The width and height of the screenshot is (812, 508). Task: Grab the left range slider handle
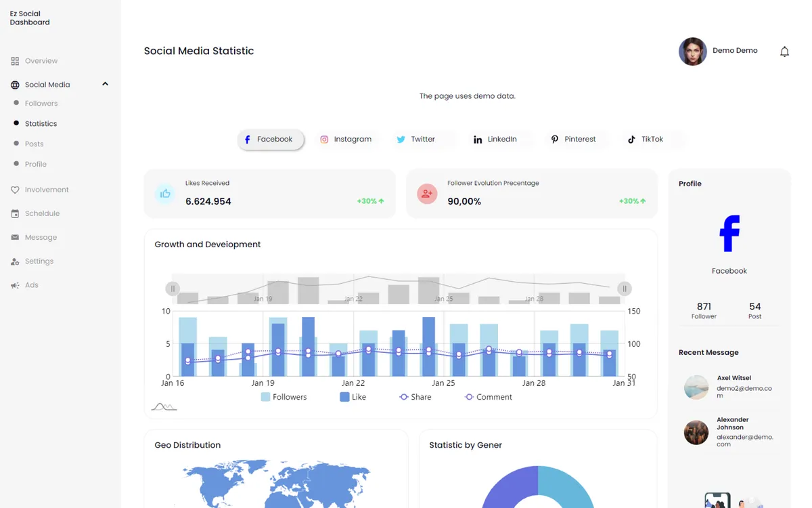click(x=173, y=289)
